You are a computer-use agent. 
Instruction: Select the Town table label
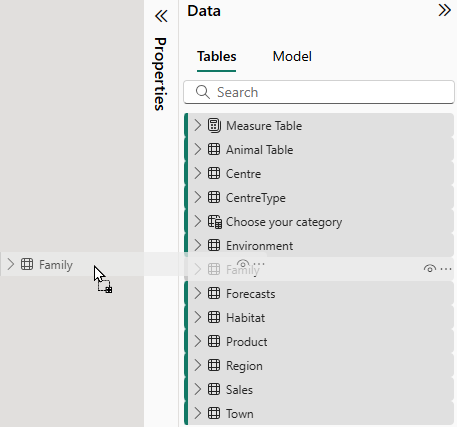(x=240, y=414)
